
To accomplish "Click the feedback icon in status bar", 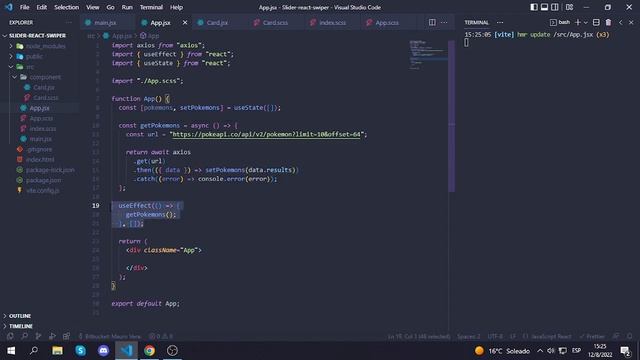I will (x=616, y=336).
